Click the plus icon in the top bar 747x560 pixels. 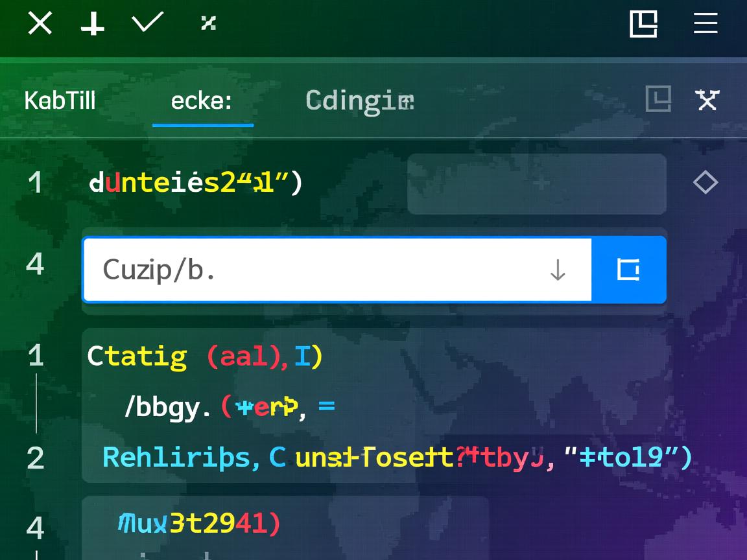(x=93, y=25)
